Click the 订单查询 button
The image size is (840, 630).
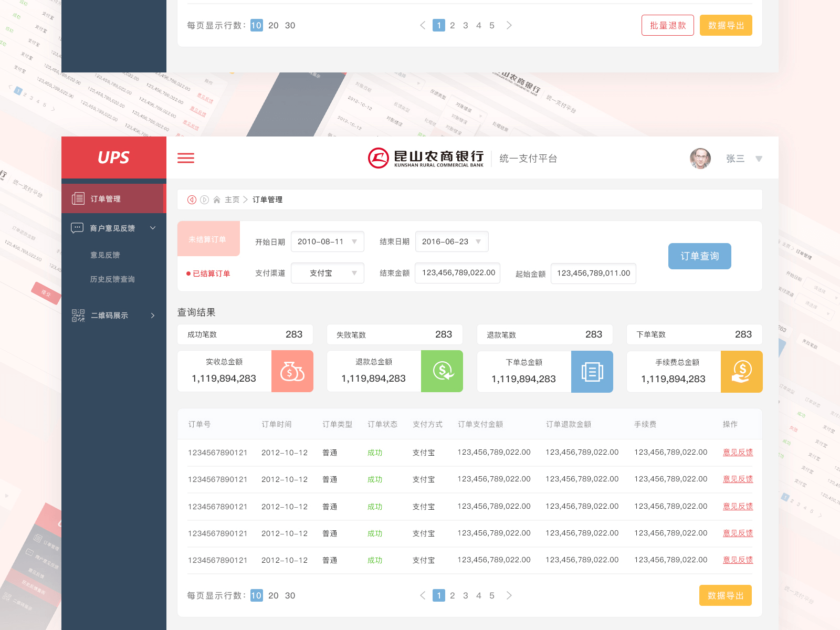coord(699,256)
